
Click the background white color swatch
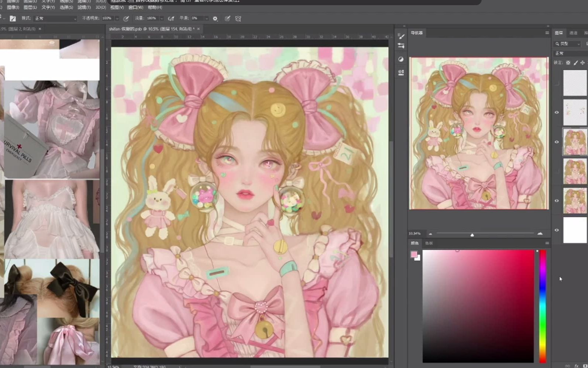pyautogui.click(x=418, y=259)
